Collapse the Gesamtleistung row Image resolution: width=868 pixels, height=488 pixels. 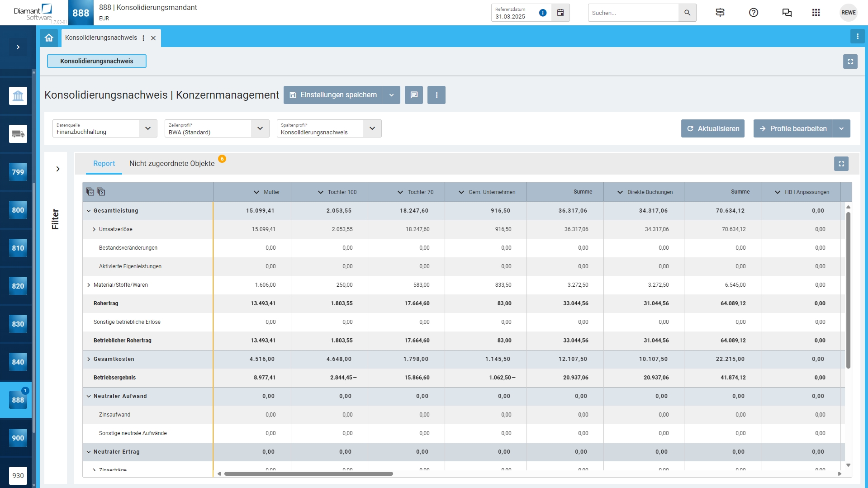[89, 211]
